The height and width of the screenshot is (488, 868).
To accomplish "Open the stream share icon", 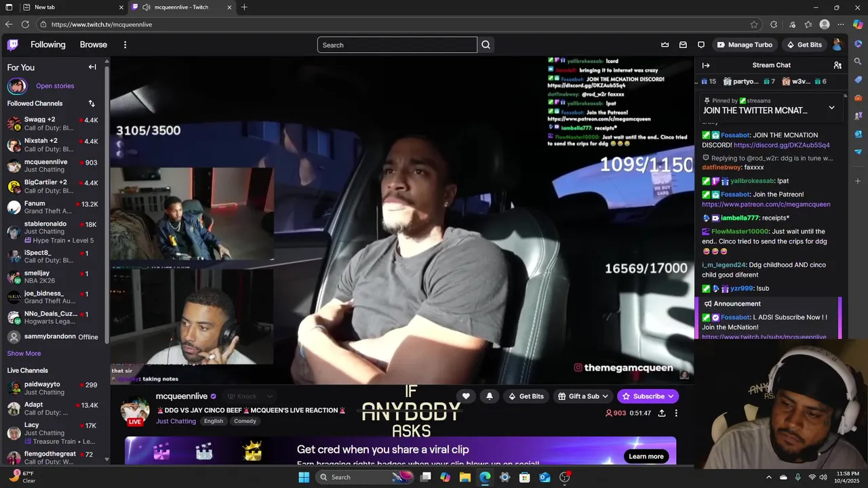I will click(x=661, y=413).
